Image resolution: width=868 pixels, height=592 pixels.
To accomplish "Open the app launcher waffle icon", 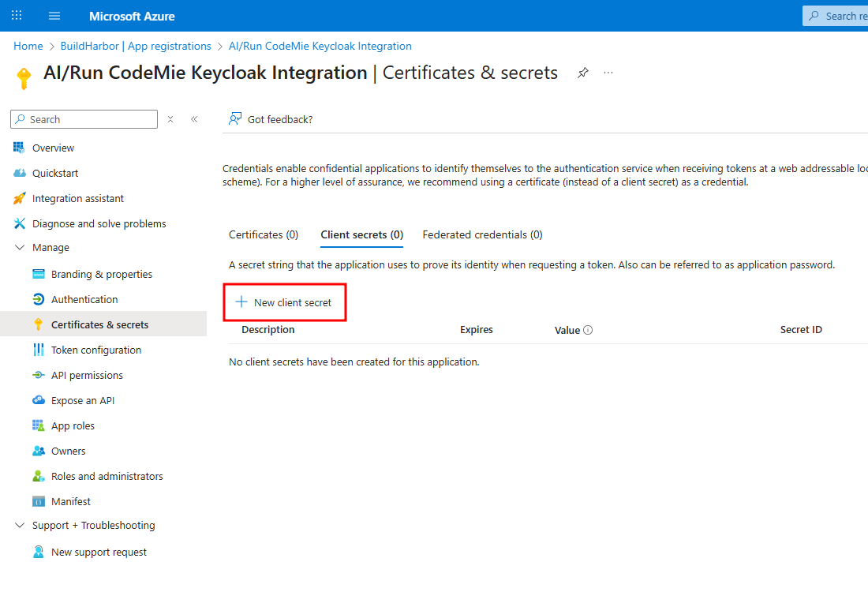I will click(x=17, y=16).
